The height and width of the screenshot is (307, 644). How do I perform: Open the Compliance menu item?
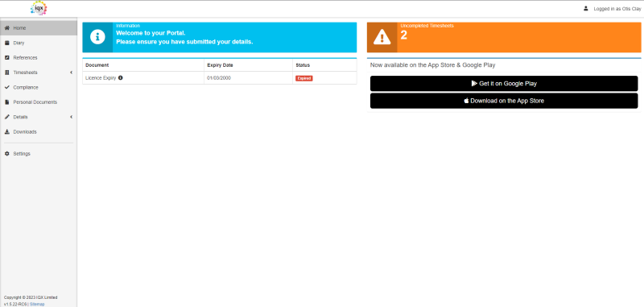click(x=39, y=87)
